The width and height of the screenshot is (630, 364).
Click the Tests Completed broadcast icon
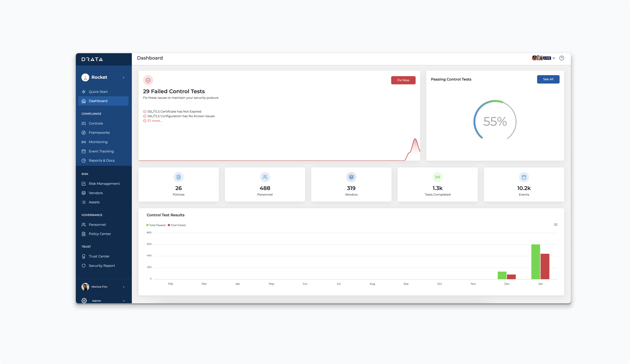click(x=437, y=177)
